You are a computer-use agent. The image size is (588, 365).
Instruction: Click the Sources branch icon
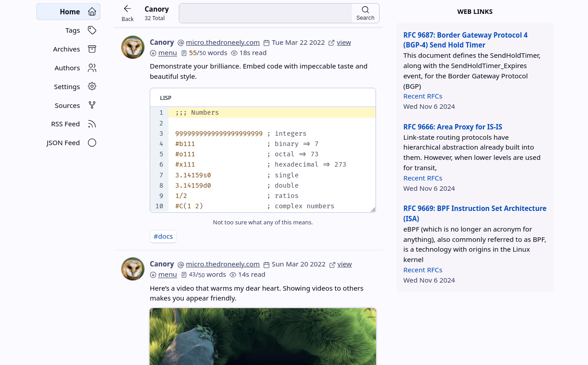(92, 105)
